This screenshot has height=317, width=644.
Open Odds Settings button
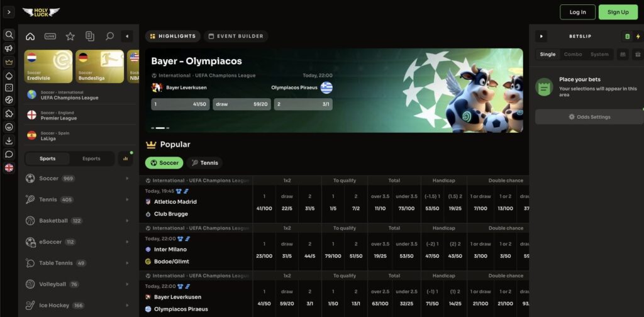point(589,117)
